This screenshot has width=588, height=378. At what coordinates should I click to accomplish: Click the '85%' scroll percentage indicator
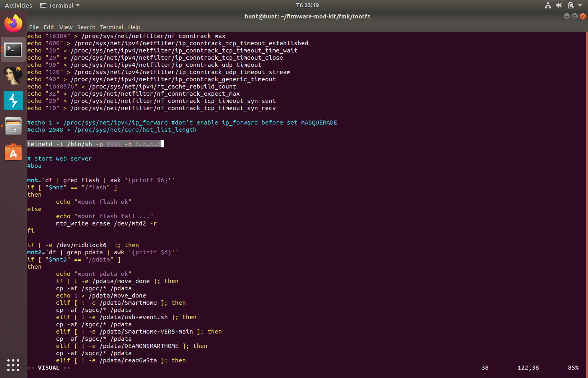point(573,368)
